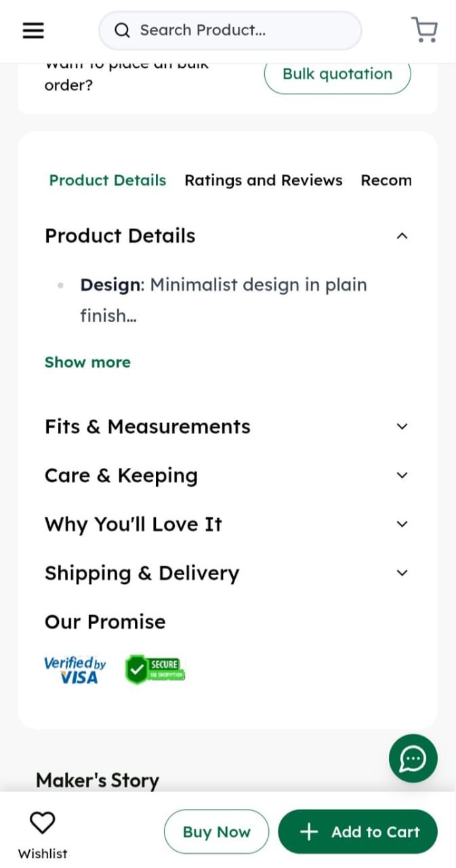Open the hamburger menu

click(x=33, y=31)
